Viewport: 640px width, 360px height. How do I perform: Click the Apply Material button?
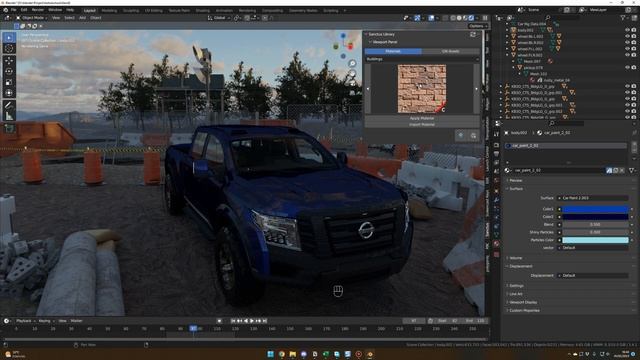click(x=422, y=118)
